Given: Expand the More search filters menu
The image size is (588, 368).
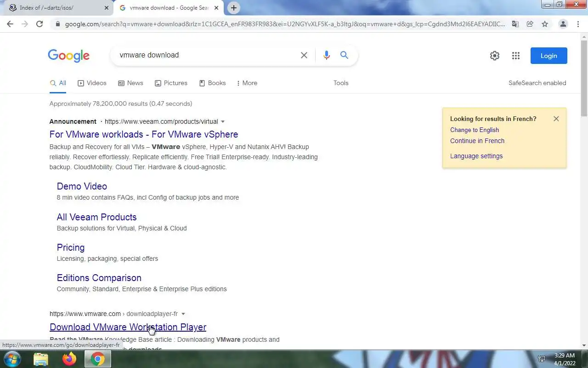Looking at the screenshot, I should [x=247, y=83].
